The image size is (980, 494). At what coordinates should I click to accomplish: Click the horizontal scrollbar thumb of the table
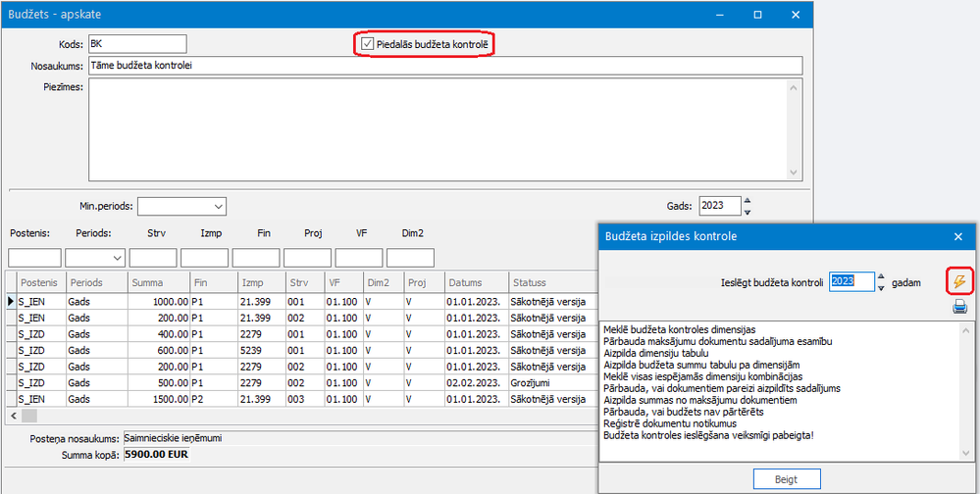click(x=29, y=415)
